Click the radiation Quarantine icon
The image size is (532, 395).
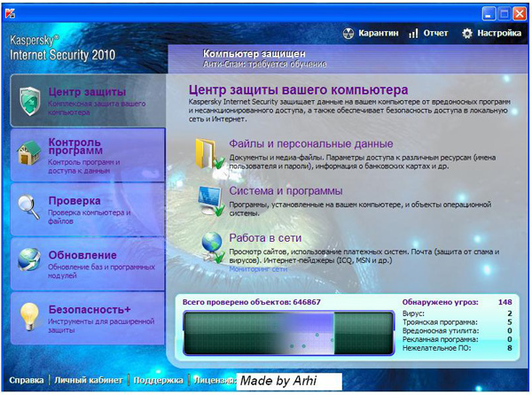tap(348, 33)
